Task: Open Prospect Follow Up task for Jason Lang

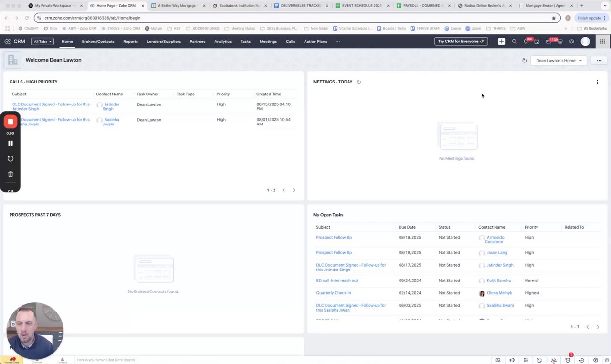Action: click(334, 253)
